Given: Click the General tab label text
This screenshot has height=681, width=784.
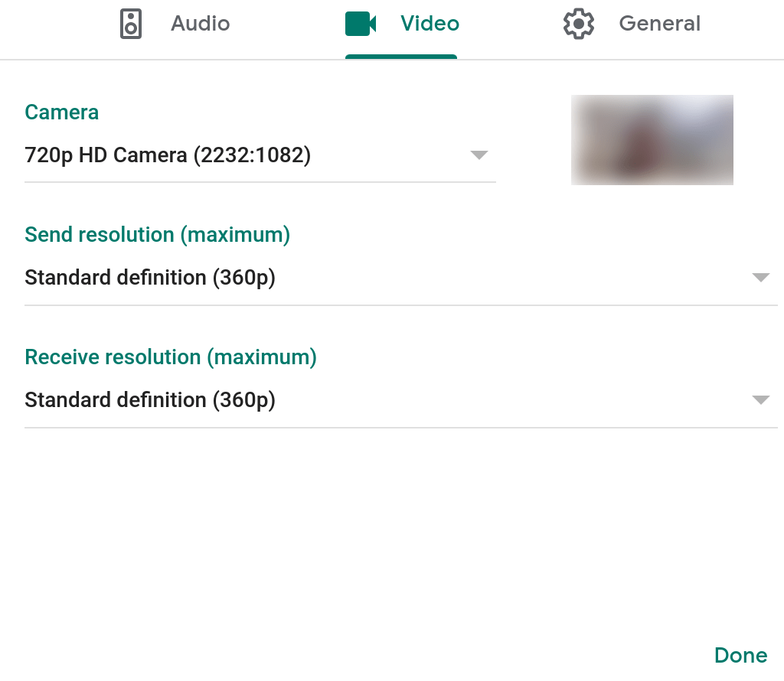Looking at the screenshot, I should click(659, 24).
